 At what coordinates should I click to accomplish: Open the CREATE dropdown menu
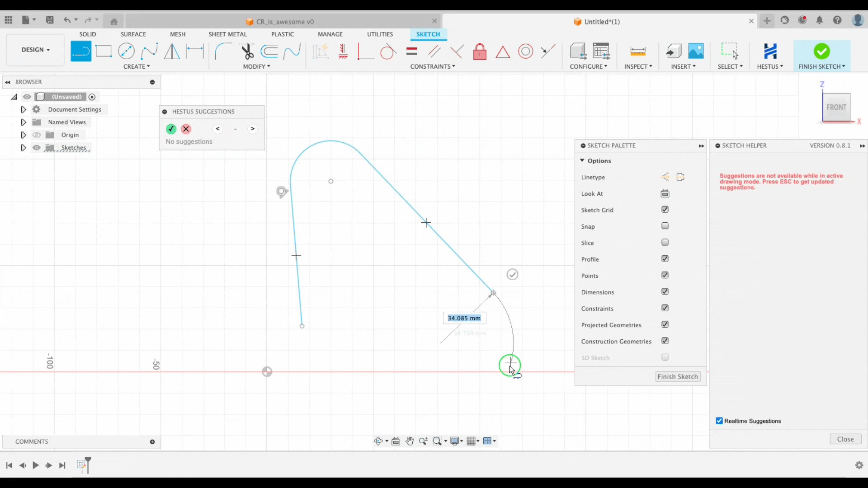(137, 66)
